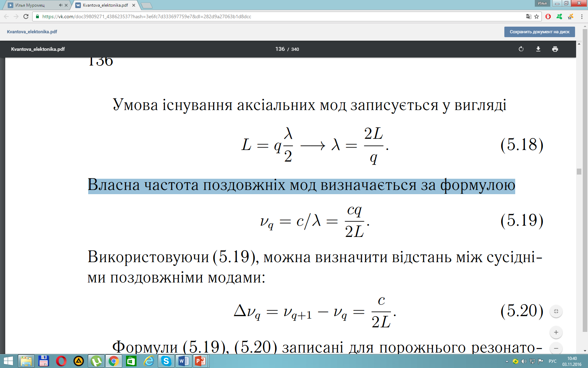Click the vk.com address bar URL

(147, 16)
